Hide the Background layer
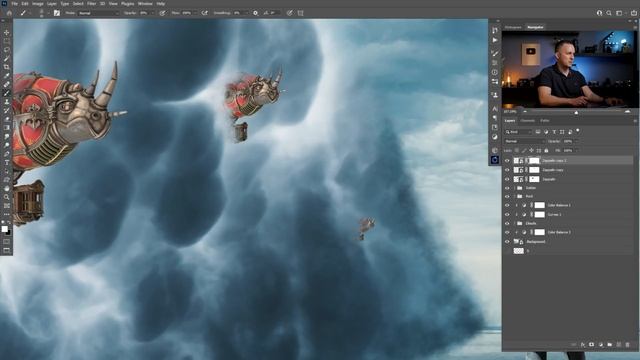 [x=507, y=242]
